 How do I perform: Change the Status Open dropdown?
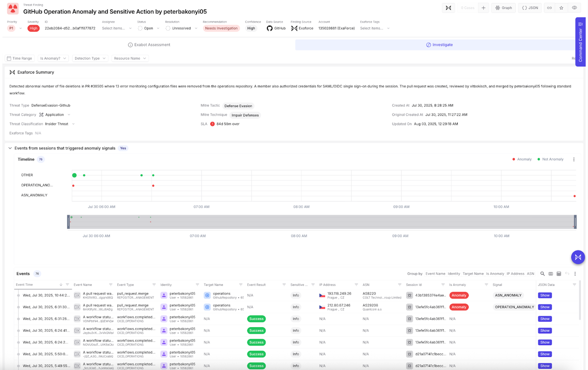coord(149,28)
